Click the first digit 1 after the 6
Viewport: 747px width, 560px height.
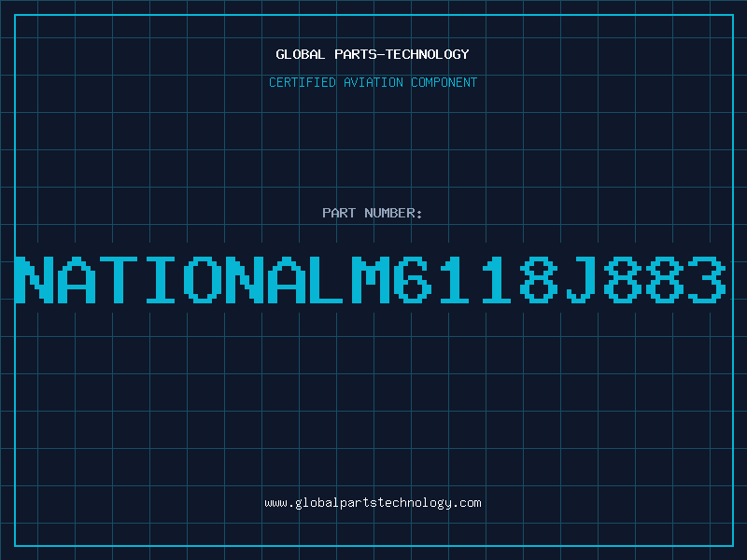454,279
